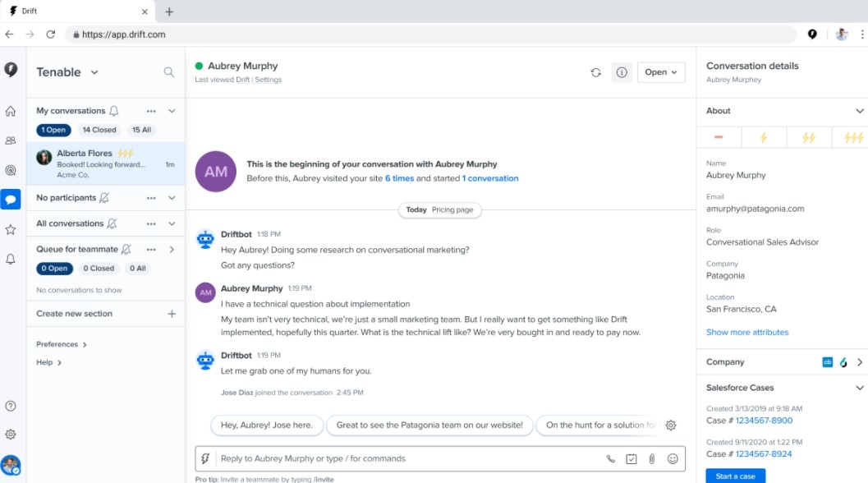868x483 pixels.
Task: Toggle the conversation info icon
Action: 622,72
